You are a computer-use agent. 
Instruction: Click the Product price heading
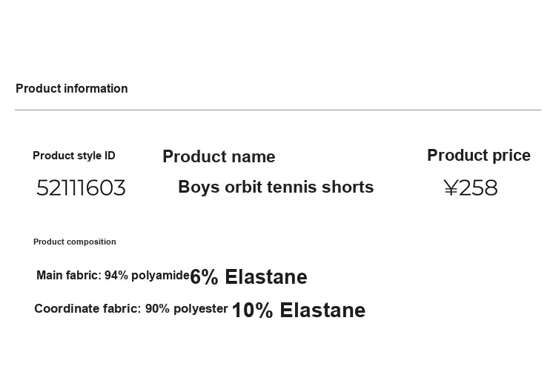point(479,155)
